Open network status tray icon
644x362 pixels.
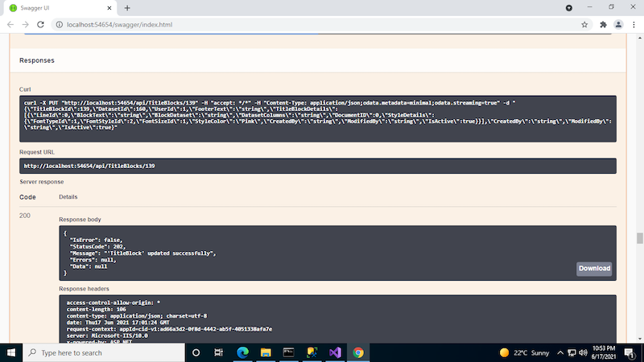572,352
